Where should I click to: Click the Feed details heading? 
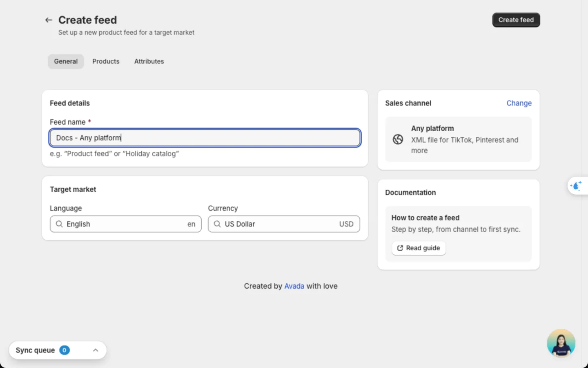point(70,103)
